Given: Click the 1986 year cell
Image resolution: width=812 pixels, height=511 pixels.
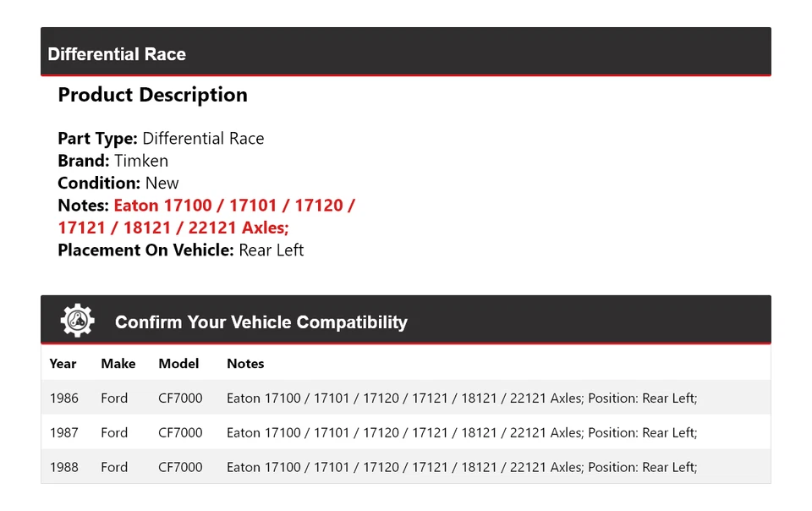Looking at the screenshot, I should point(64,398).
